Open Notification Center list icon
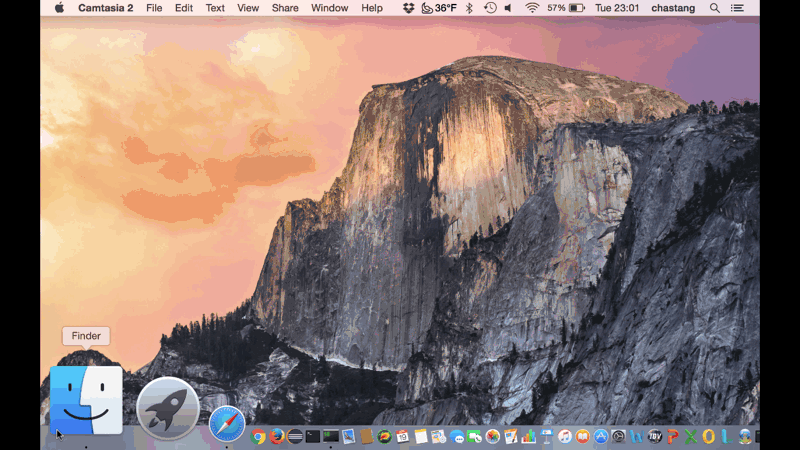The height and width of the screenshot is (450, 800). pyautogui.click(x=737, y=8)
